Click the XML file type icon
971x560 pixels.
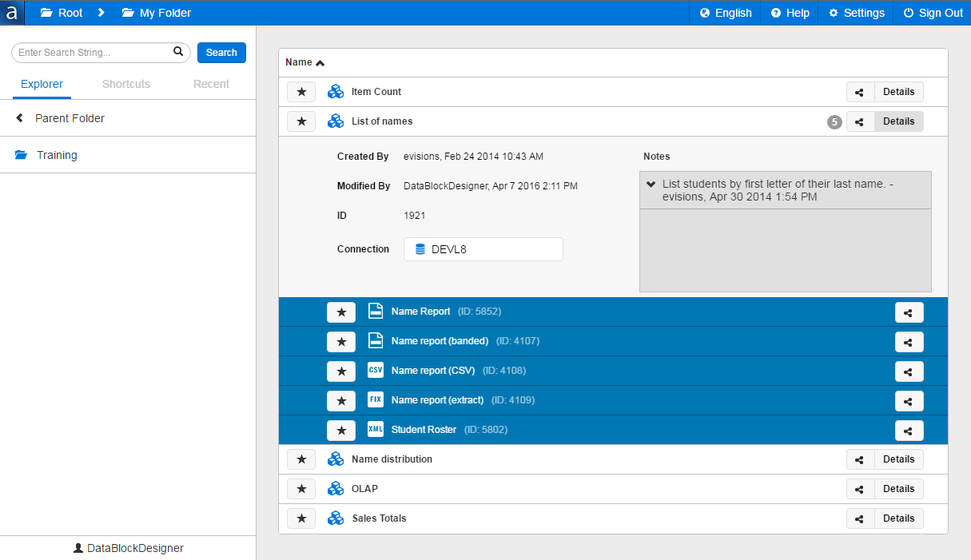point(376,429)
